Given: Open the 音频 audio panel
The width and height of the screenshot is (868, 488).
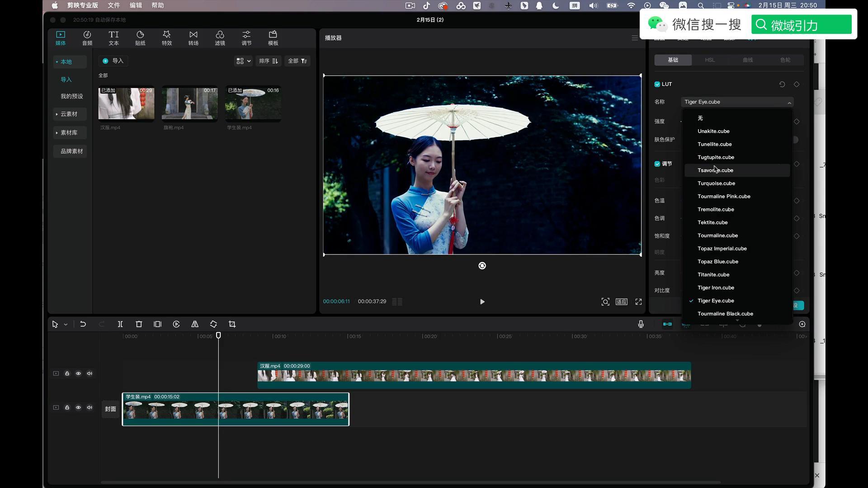Looking at the screenshot, I should pyautogui.click(x=87, y=38).
